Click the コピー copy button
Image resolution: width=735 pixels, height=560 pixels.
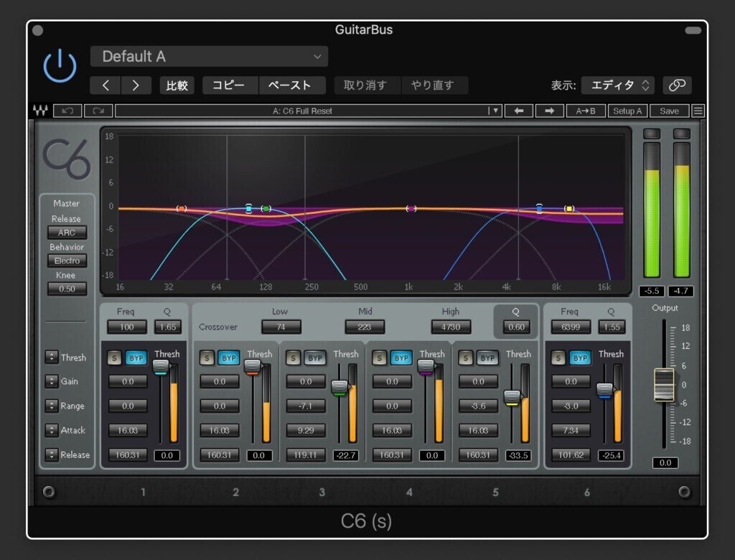tap(230, 85)
